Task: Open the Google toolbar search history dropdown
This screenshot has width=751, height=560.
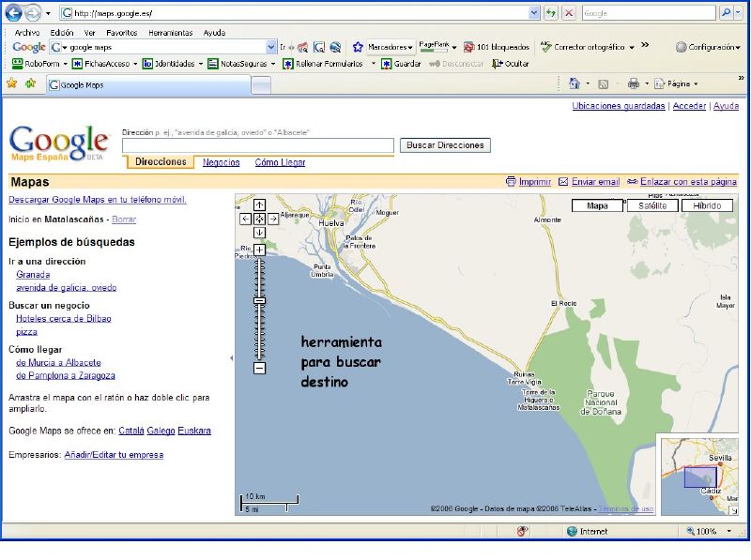Action: coord(271,47)
